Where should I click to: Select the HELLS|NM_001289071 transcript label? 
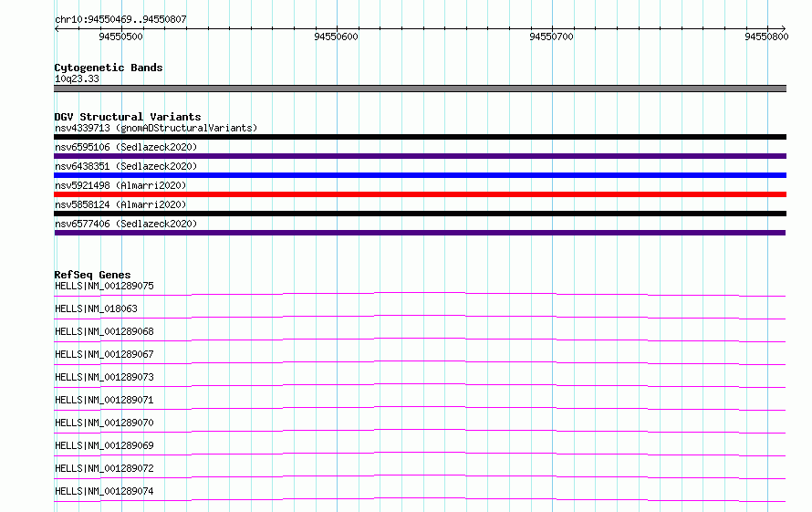[104, 400]
